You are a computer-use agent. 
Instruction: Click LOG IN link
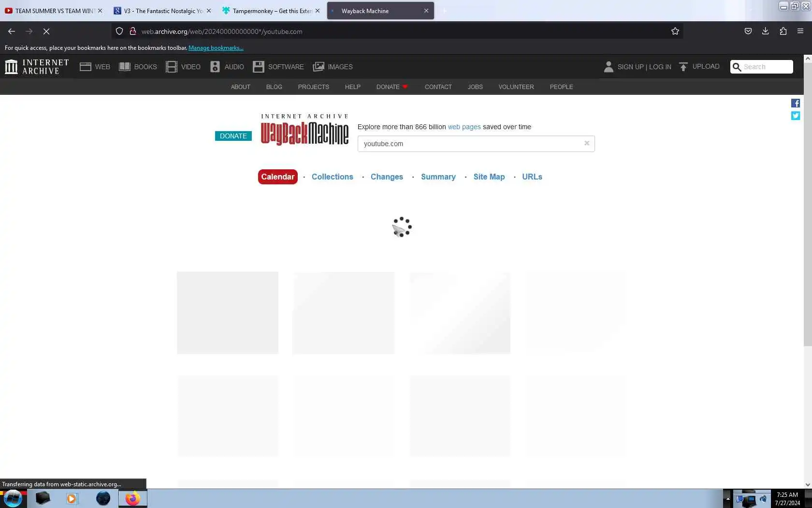660,67
